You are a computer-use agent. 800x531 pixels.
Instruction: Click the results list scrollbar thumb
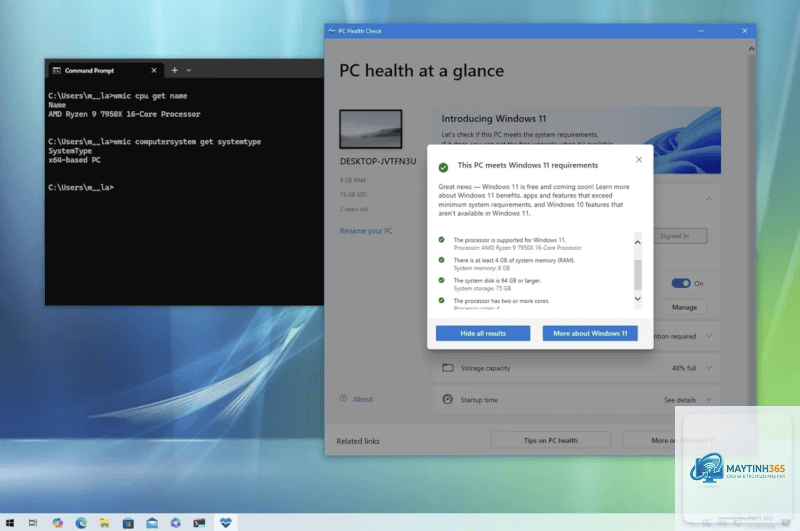point(638,274)
